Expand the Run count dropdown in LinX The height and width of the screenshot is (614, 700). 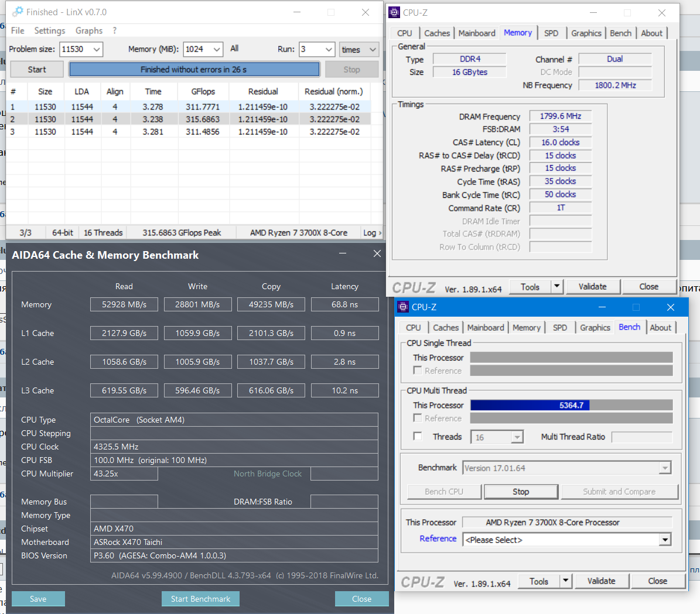(329, 49)
